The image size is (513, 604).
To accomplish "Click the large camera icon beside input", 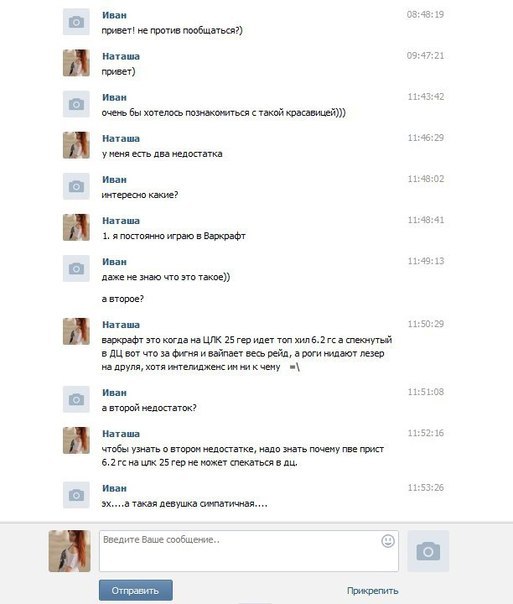I will pyautogui.click(x=428, y=551).
